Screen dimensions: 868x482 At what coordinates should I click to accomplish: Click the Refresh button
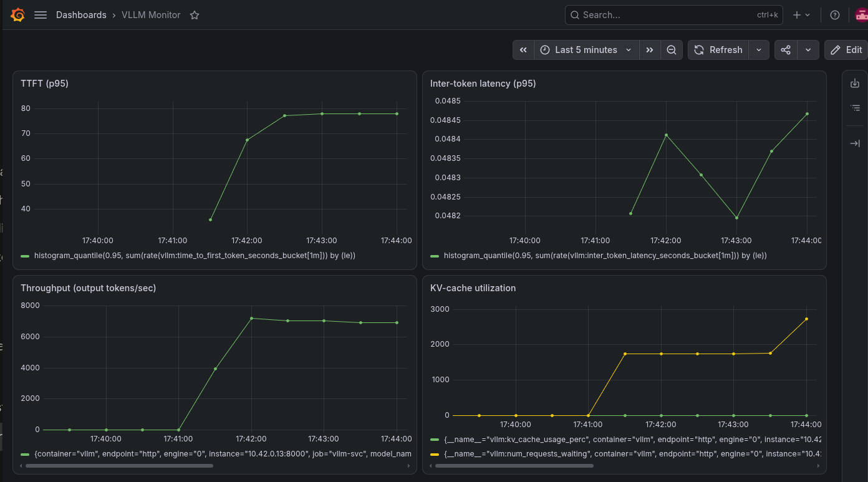(x=718, y=50)
